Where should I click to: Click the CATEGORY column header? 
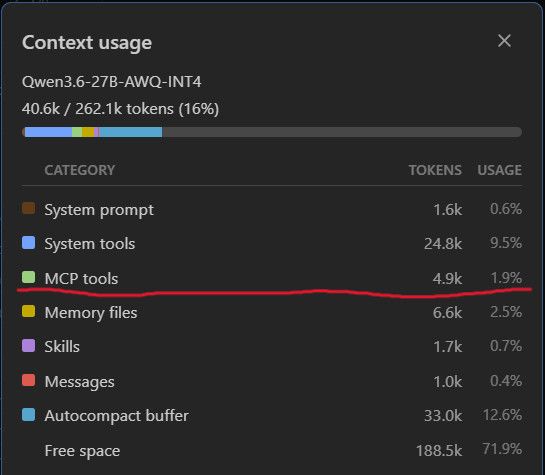click(80, 170)
